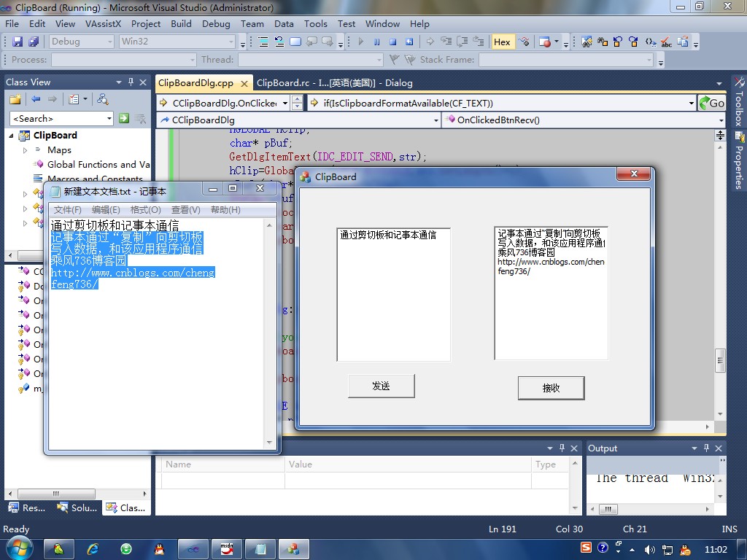The width and height of the screenshot is (747, 560).
Task: Open the Debug menu
Action: [x=216, y=24]
